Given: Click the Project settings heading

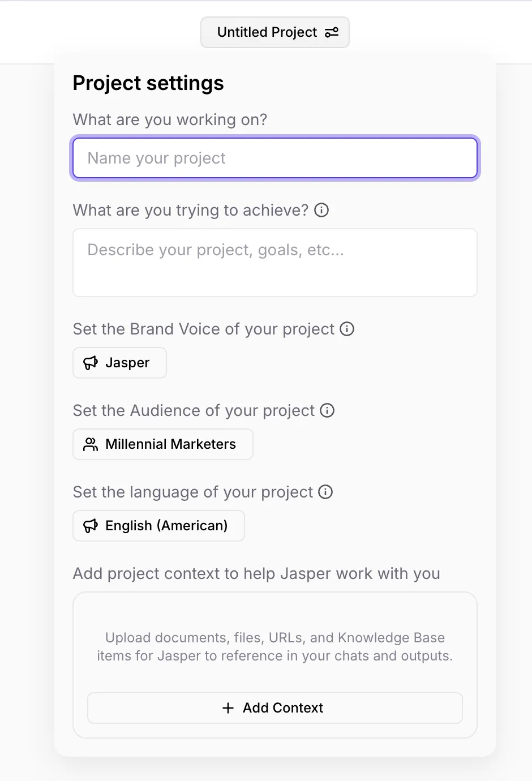Looking at the screenshot, I should coord(148,83).
